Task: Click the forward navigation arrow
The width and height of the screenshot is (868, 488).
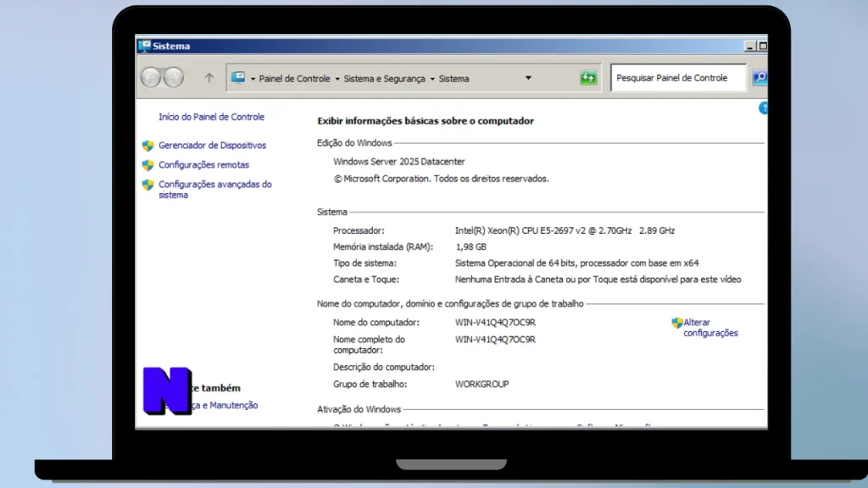Action: click(x=173, y=77)
